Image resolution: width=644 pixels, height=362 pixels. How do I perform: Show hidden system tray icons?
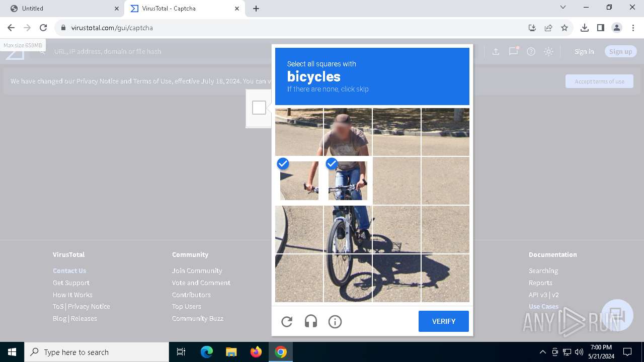542,352
